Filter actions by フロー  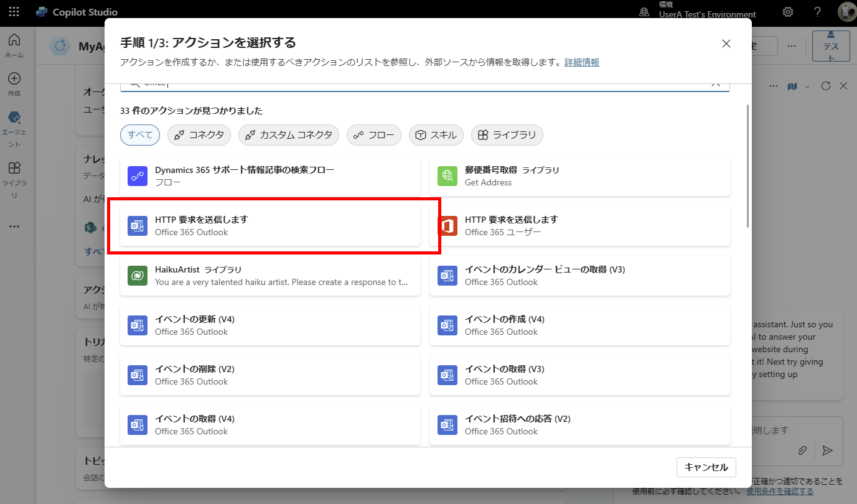coord(374,135)
